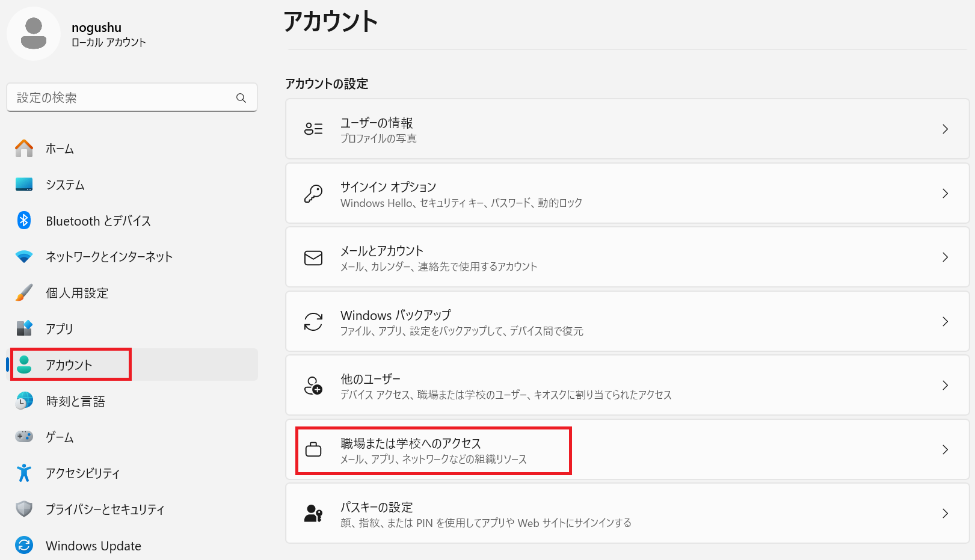Click メール、カレンダー、連絡先で使用するアカウント description
Screen dimensions: 975x560
click(x=438, y=266)
